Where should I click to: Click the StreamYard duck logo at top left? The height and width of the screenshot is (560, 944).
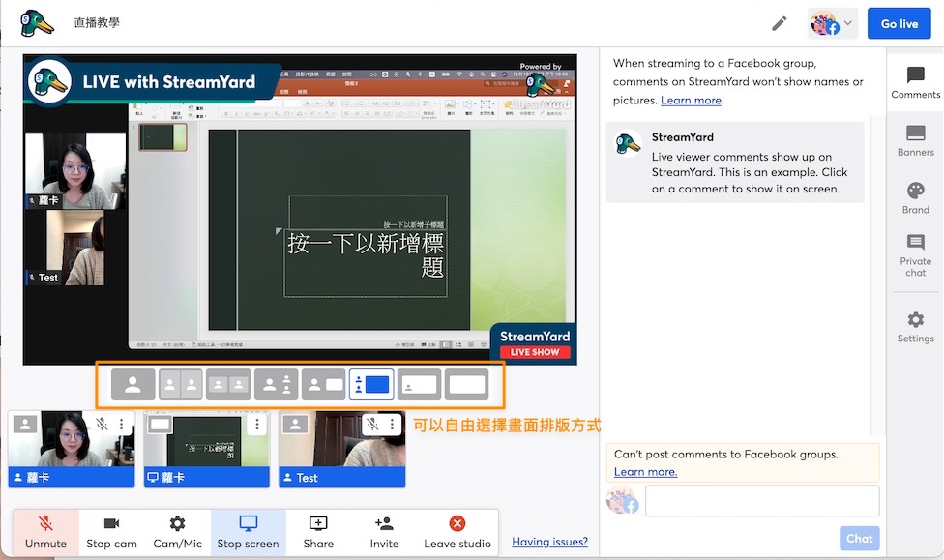pyautogui.click(x=36, y=23)
